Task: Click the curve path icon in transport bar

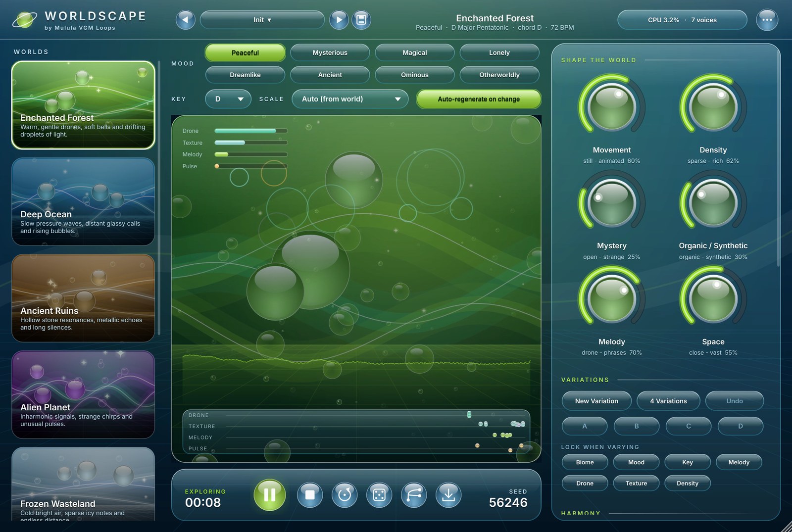Action: [x=414, y=494]
